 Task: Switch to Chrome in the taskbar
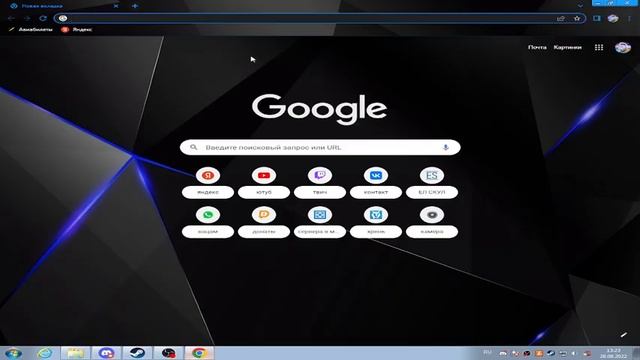tap(199, 353)
